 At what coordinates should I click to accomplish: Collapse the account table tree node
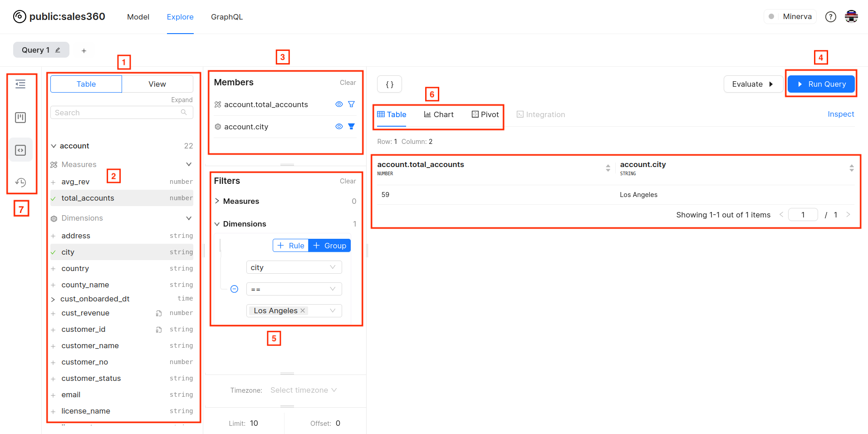pyautogui.click(x=54, y=146)
